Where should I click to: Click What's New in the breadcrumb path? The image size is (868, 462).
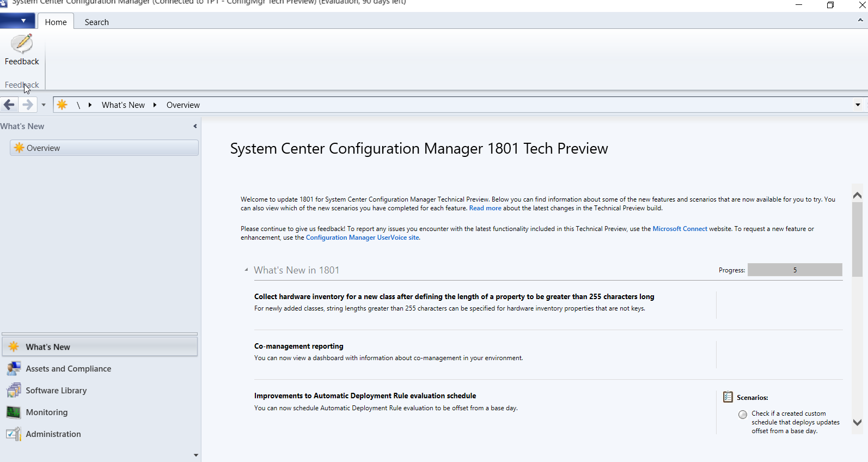123,105
